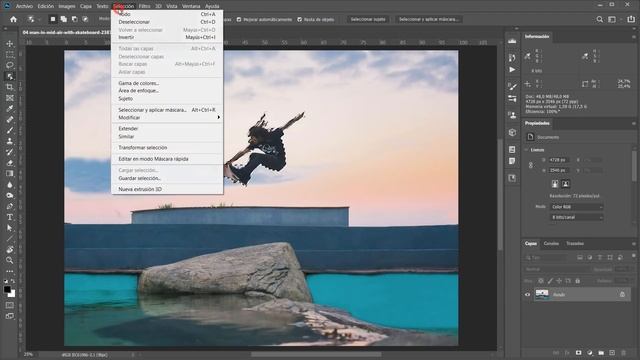640x360 pixels.
Task: Select the Pen tool
Action: click(9, 206)
